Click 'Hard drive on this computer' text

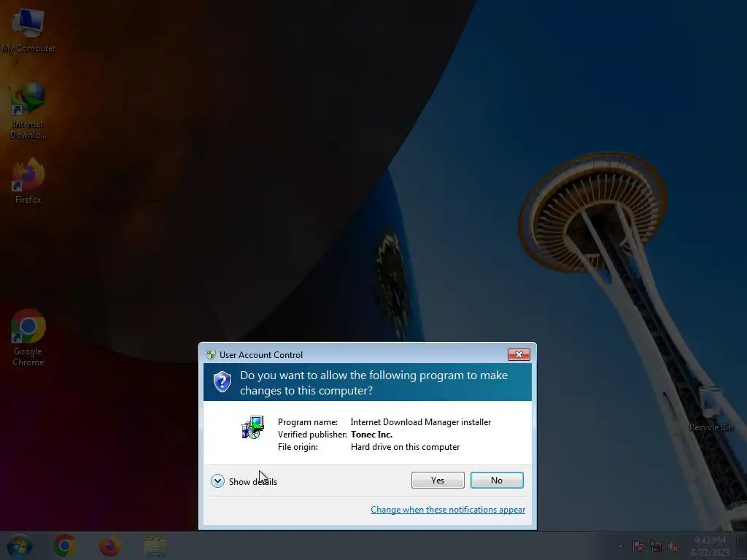click(x=405, y=447)
